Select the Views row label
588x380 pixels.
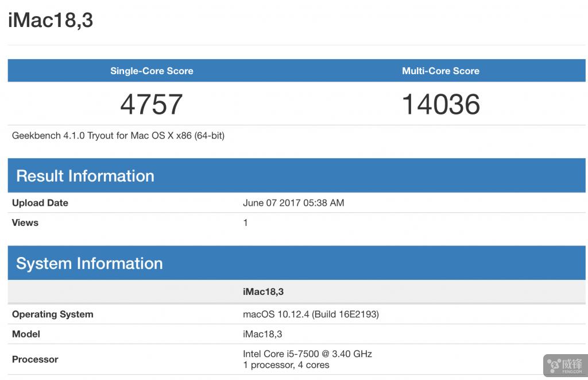tap(25, 222)
